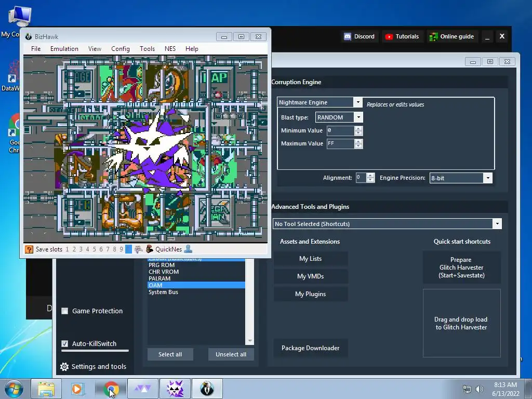This screenshot has width=532, height=399.
Task: Click the network icon in system tray
Action: 467,389
